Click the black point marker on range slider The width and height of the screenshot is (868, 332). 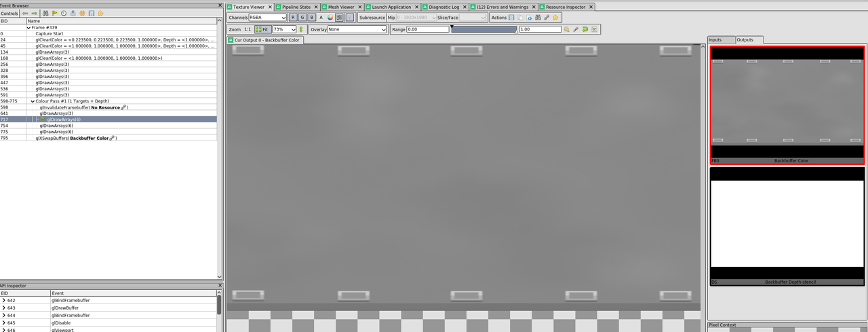point(452,26)
